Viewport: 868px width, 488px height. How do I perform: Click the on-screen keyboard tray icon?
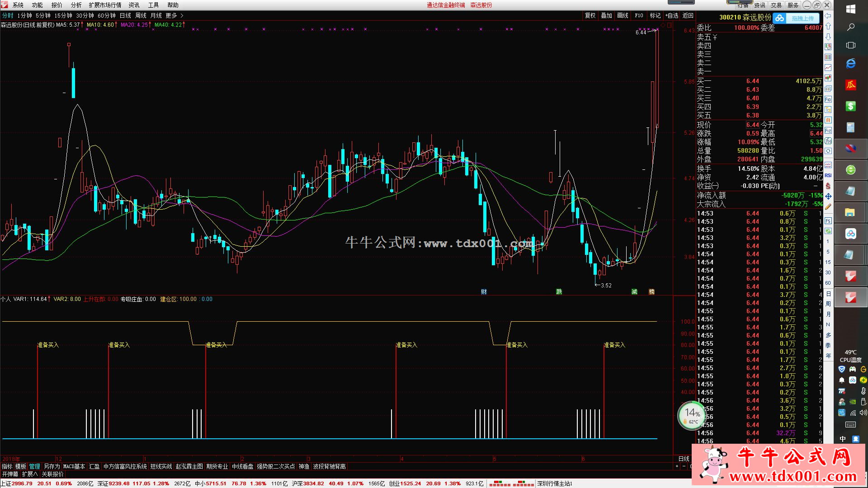(850, 425)
